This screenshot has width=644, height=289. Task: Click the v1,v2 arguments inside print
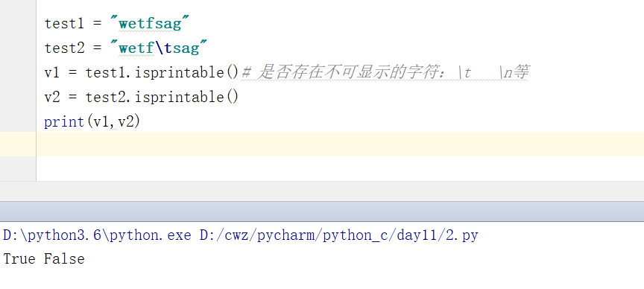coord(114,122)
